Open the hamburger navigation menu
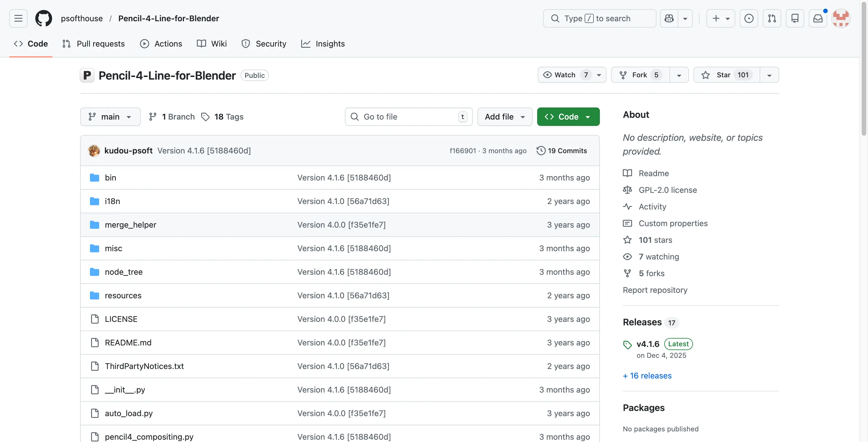The height and width of the screenshot is (442, 868). pos(18,18)
